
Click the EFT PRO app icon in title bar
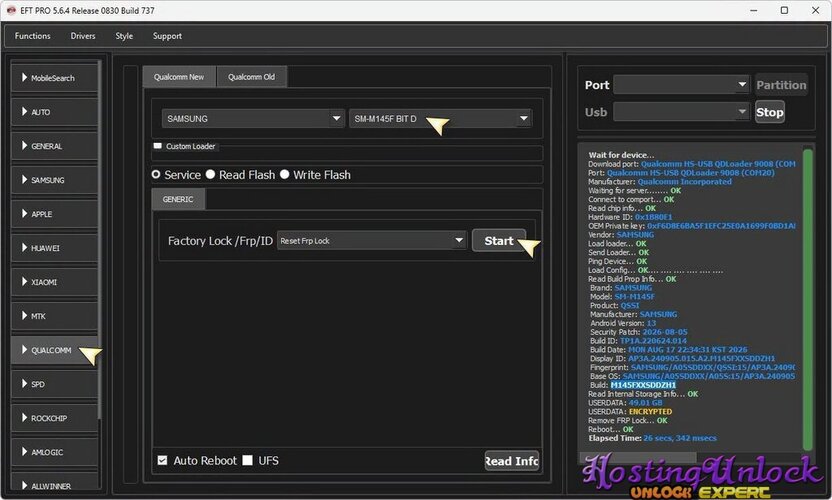(11, 10)
